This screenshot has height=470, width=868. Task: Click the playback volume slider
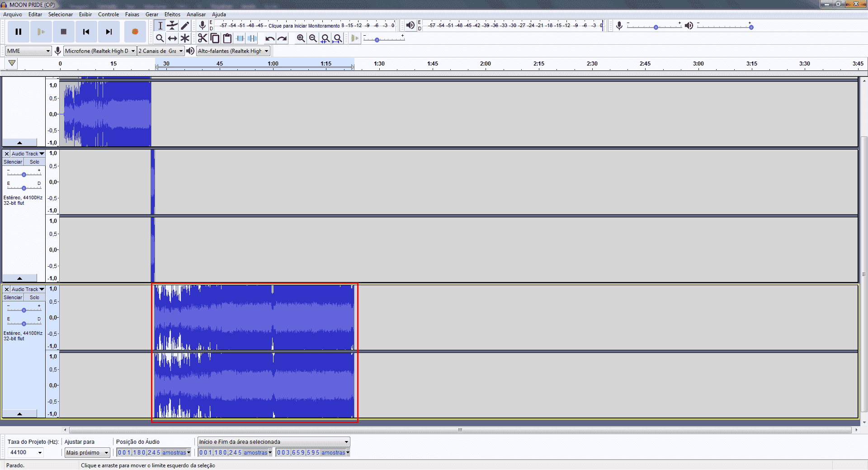[724, 27]
